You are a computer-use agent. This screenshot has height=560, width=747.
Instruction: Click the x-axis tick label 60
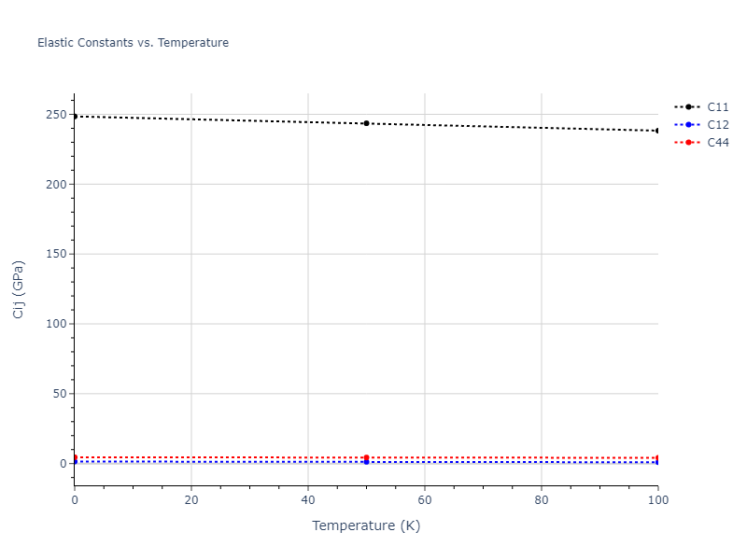click(x=424, y=500)
